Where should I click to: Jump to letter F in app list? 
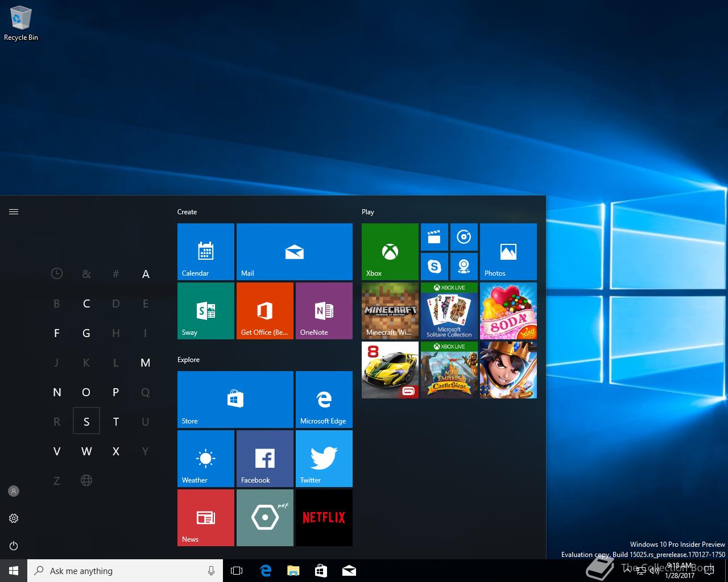click(x=57, y=333)
